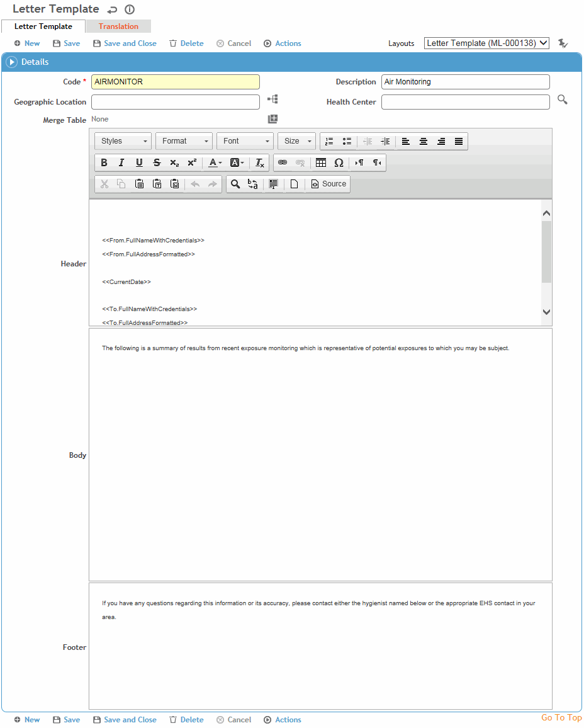Search Health Center with magnifier icon
584x728 pixels.
[x=562, y=100]
